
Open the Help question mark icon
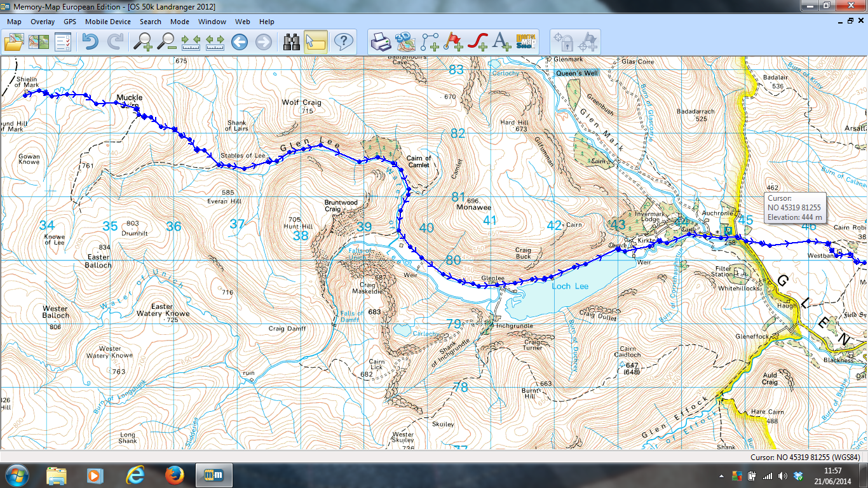[x=344, y=42]
